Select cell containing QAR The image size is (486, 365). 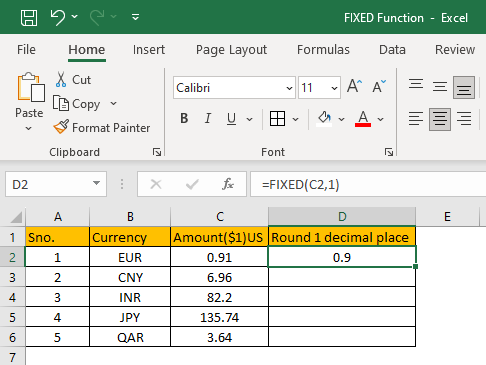pos(130,337)
